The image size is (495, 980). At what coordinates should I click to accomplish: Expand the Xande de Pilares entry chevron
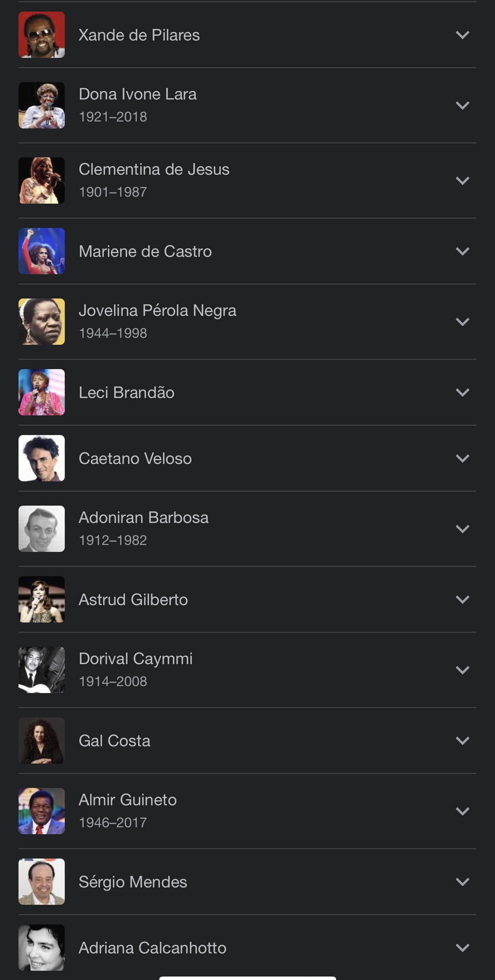(x=462, y=35)
